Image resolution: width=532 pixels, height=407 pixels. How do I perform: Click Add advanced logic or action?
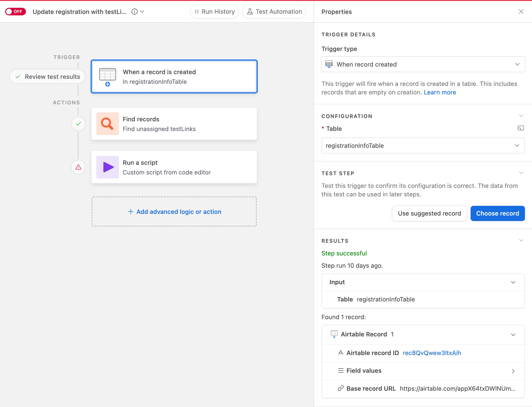point(174,212)
